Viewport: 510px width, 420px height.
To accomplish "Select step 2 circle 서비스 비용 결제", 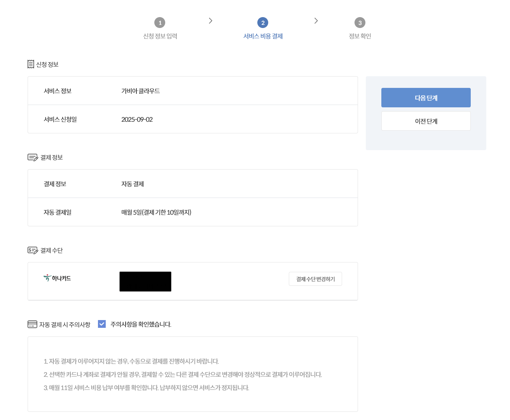I will 263,23.
